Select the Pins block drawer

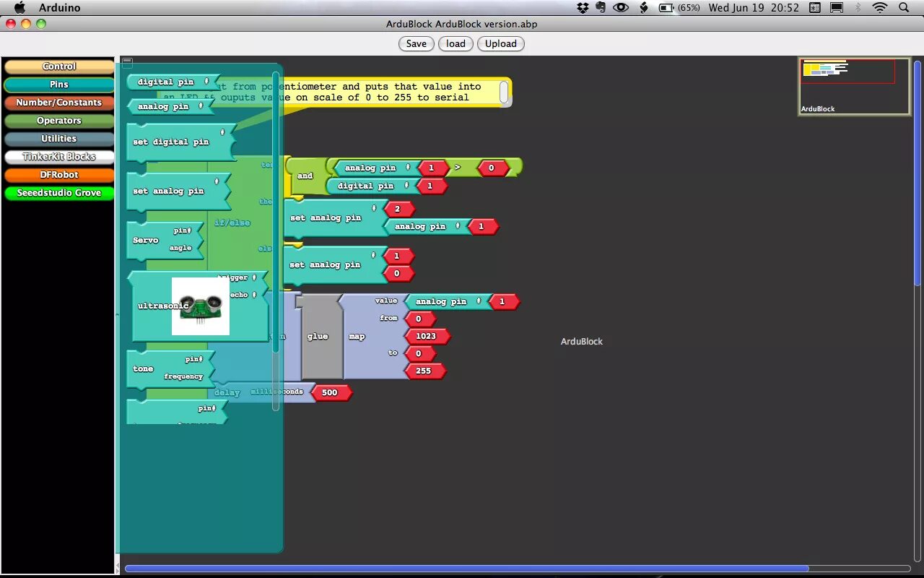pos(59,85)
